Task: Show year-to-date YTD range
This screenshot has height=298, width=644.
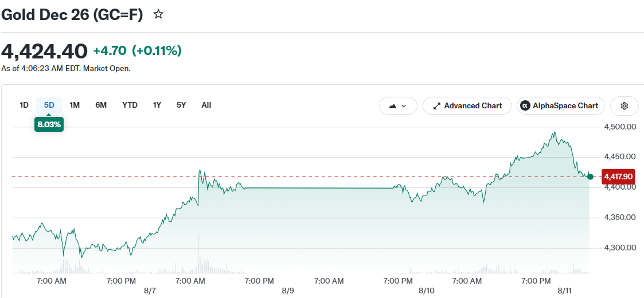Action: pos(130,105)
